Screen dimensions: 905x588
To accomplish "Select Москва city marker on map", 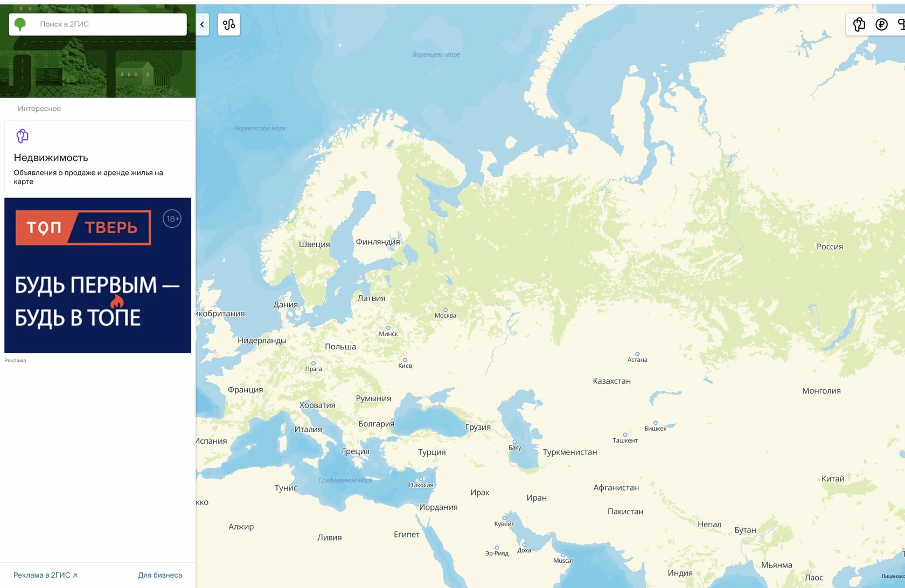I will (445, 310).
